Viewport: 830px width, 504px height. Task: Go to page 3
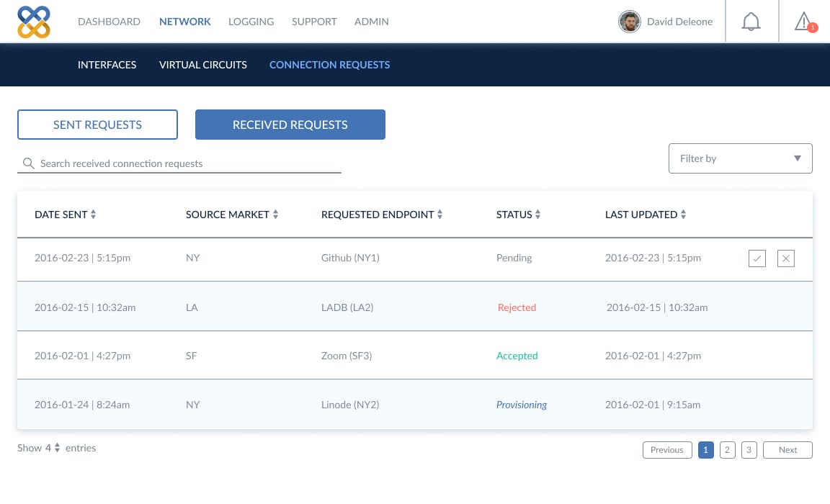click(749, 450)
